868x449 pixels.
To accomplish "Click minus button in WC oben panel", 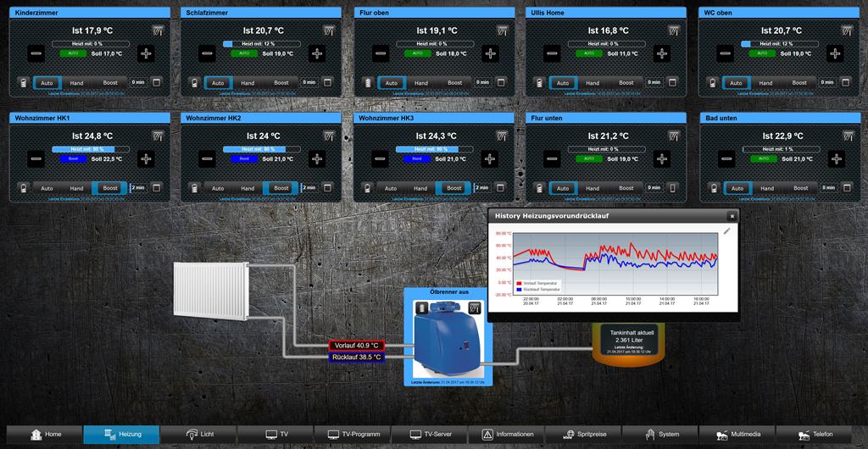I will coord(726,53).
